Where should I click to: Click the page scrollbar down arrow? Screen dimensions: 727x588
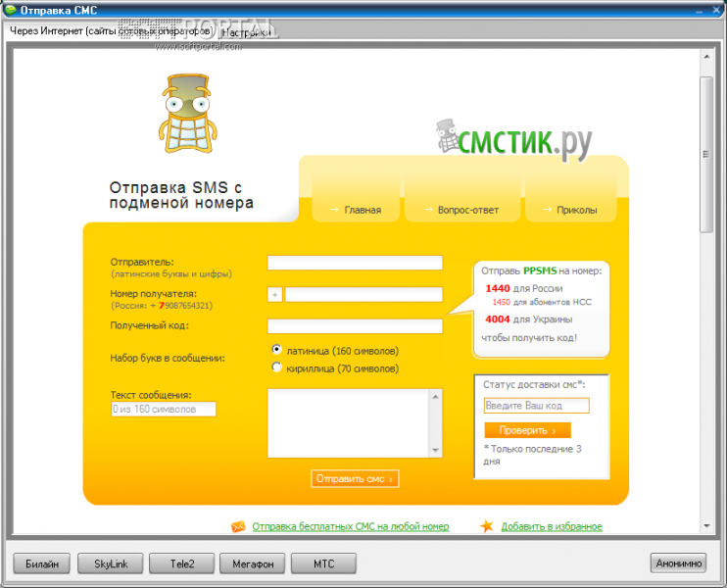pos(706,526)
